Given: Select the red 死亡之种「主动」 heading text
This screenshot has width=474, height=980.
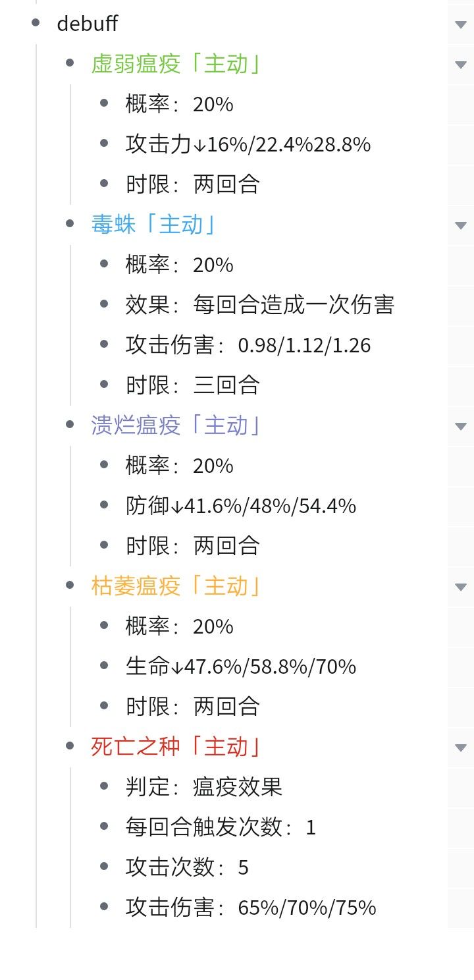Looking at the screenshot, I should (x=176, y=748).
